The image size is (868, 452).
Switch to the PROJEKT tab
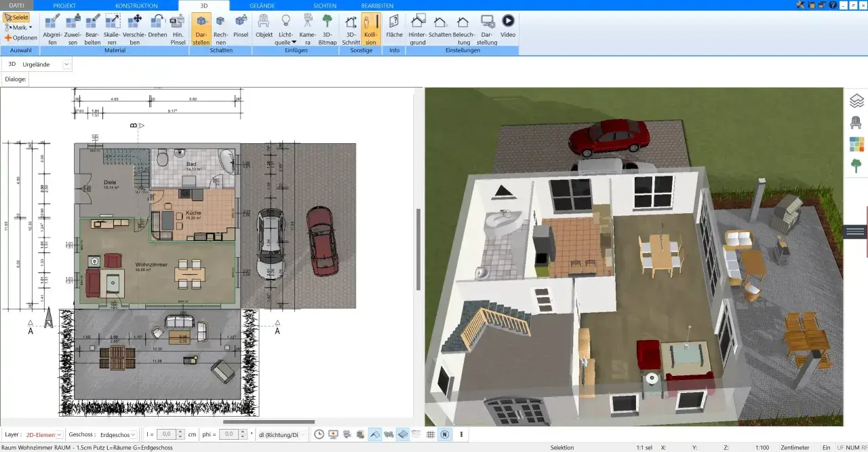64,5
